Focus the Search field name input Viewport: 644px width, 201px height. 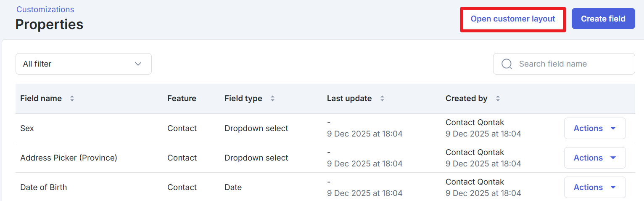572,64
